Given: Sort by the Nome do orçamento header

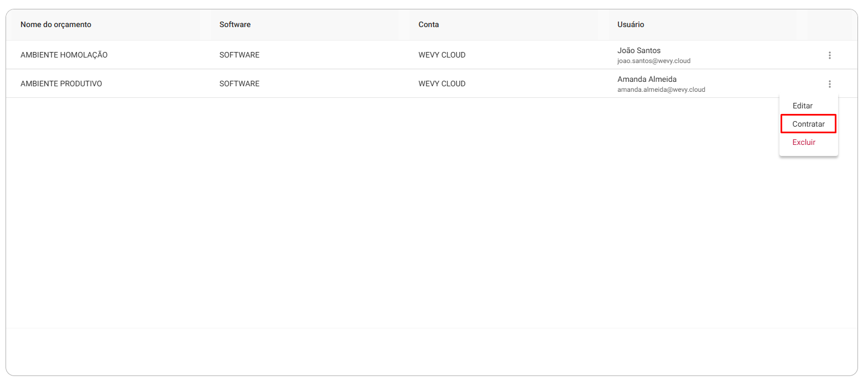Looking at the screenshot, I should (56, 24).
